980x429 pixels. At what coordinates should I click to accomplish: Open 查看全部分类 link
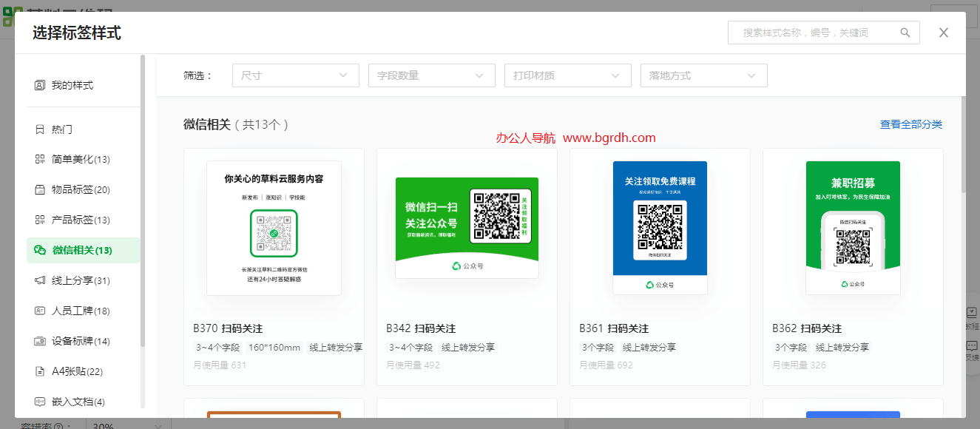(x=910, y=124)
